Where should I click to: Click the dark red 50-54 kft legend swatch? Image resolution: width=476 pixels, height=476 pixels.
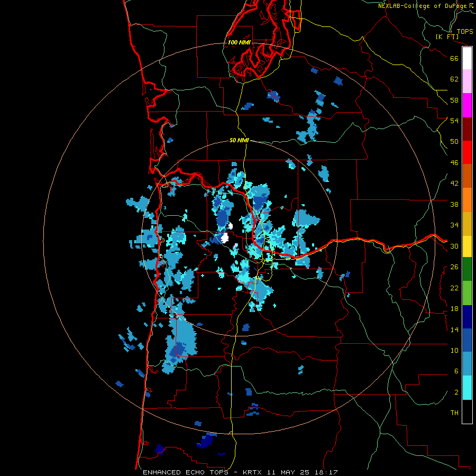pyautogui.click(x=467, y=129)
